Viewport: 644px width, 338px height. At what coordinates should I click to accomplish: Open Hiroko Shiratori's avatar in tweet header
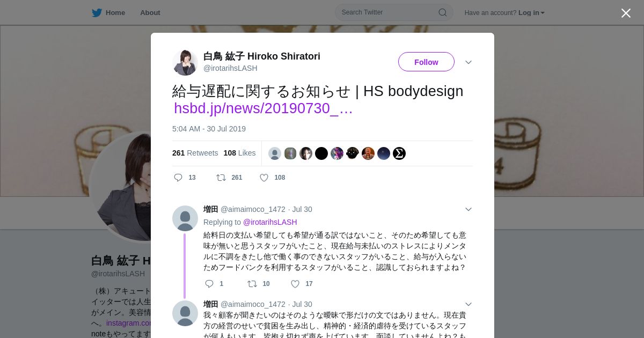tap(185, 62)
